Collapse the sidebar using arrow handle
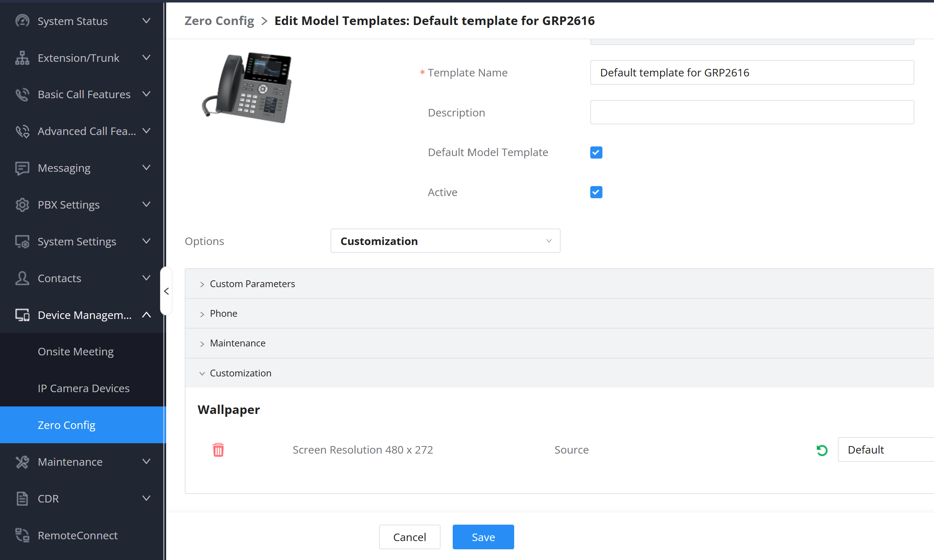 pos(167,291)
